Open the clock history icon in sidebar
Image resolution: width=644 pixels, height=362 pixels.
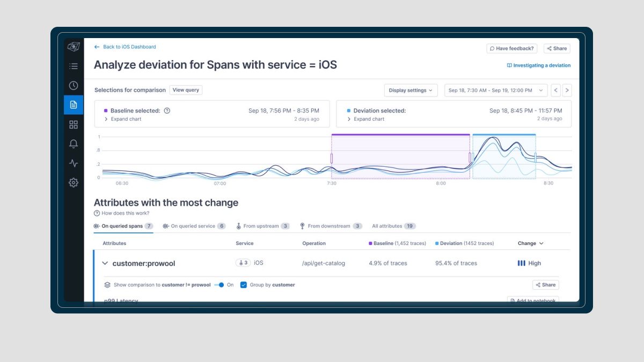(x=74, y=85)
